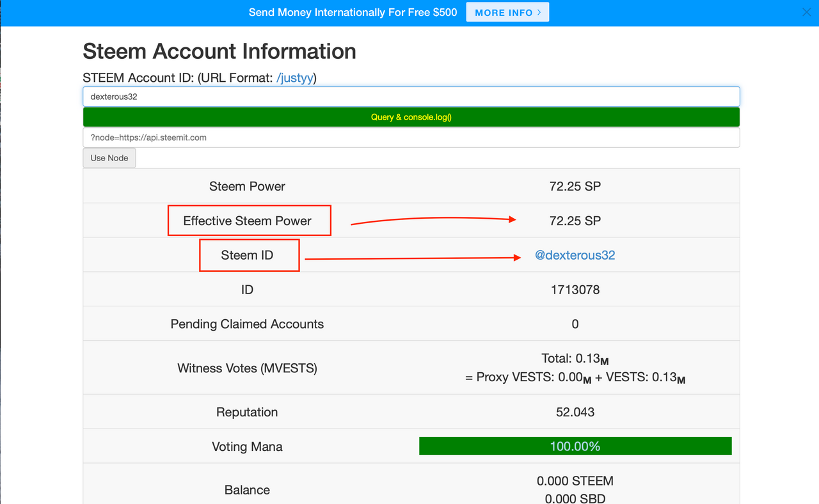Select the Effective Steem Power label
The height and width of the screenshot is (504, 819).
point(247,221)
